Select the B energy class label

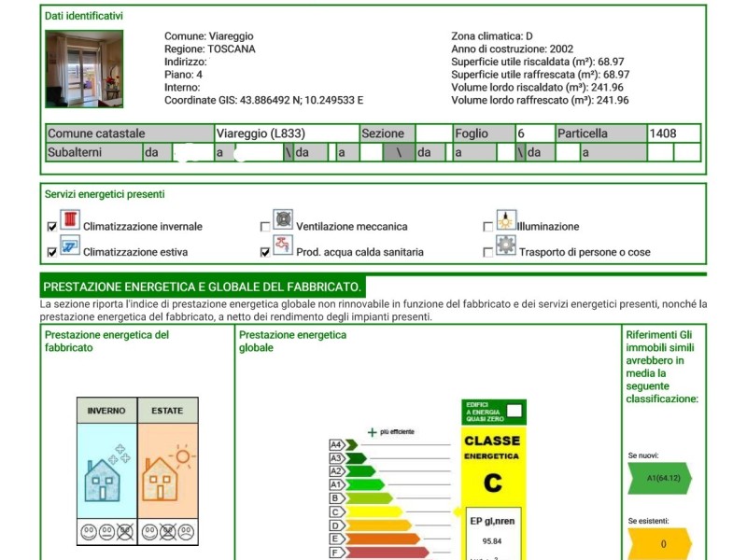[337, 498]
